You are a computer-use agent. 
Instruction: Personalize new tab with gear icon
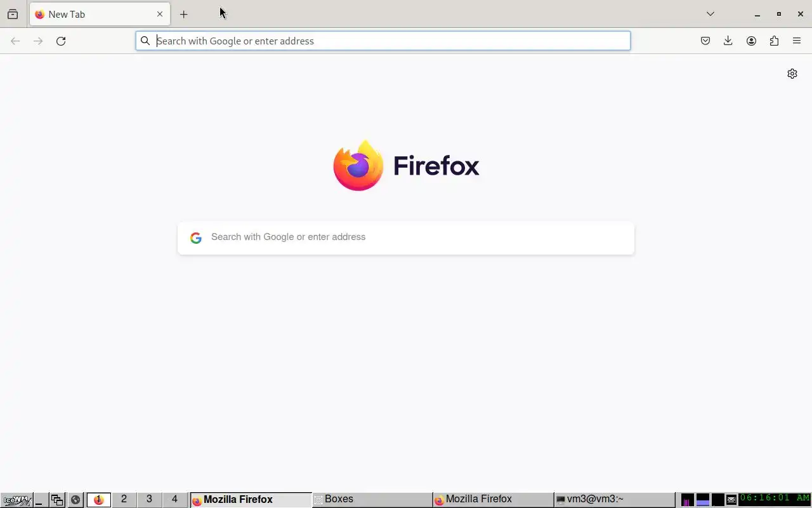(x=792, y=74)
